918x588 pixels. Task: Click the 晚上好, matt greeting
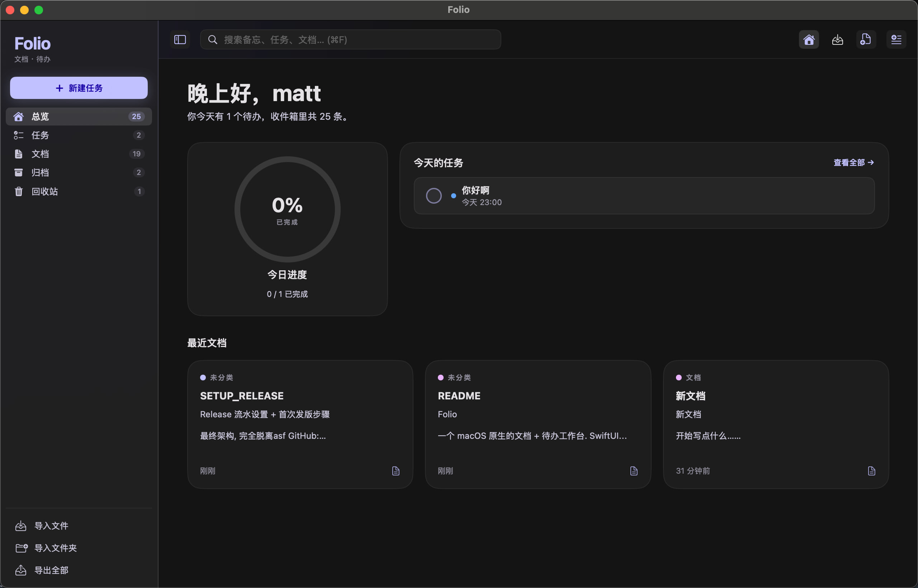click(254, 94)
